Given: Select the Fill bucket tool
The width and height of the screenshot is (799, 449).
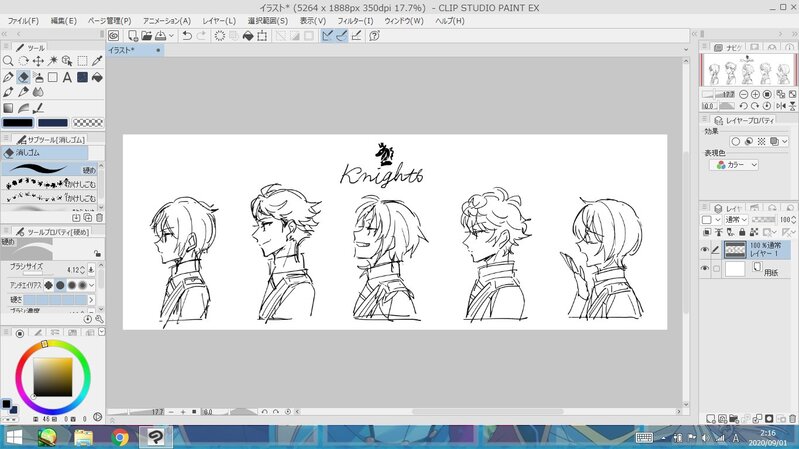Looking at the screenshot, I should [x=97, y=77].
